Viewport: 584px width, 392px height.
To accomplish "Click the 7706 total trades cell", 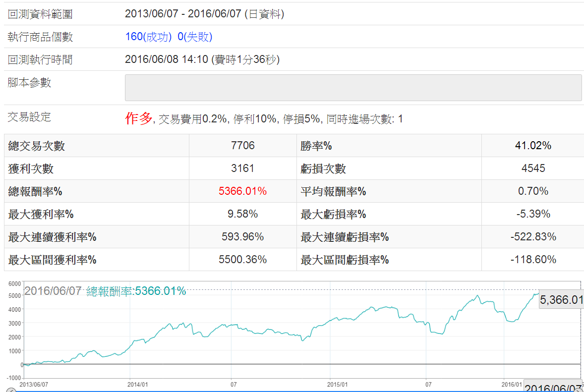I will pos(242,146).
